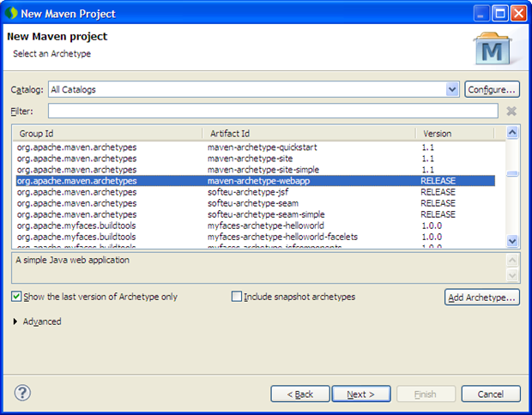This screenshot has width=532, height=415.
Task: Click the help question mark icon
Action: pos(22,393)
